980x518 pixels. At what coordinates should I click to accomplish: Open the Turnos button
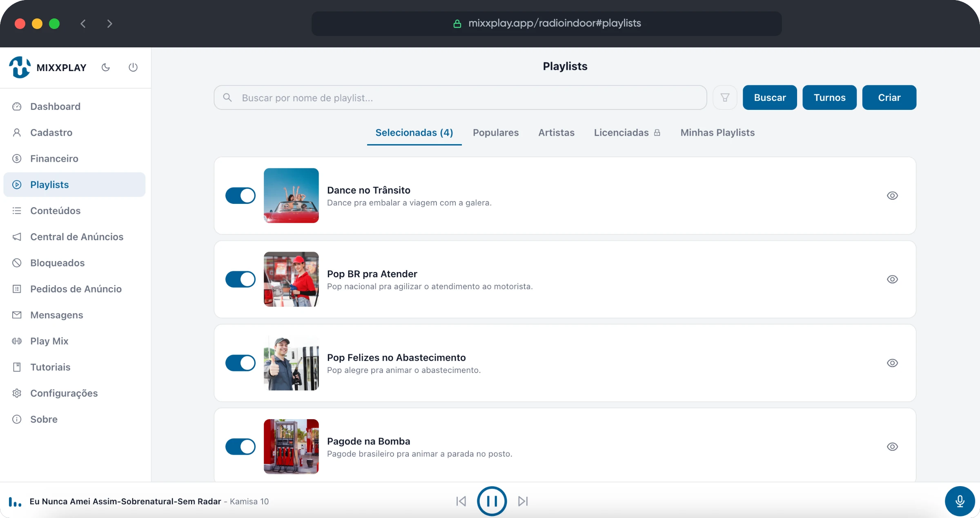point(829,98)
